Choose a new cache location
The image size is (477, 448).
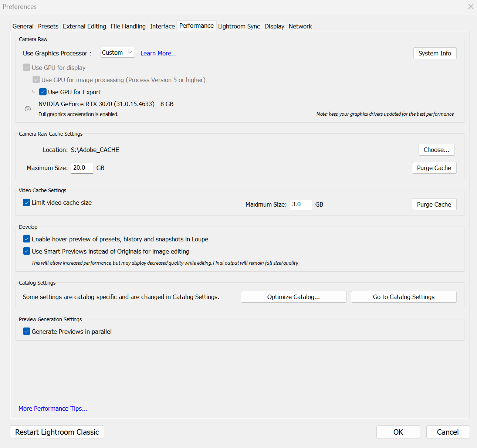(436, 150)
